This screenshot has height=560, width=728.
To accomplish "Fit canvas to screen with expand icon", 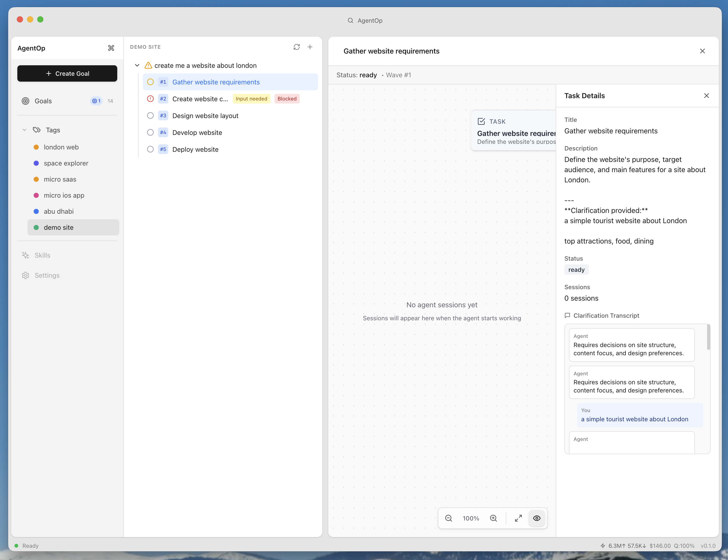I will click(x=518, y=518).
